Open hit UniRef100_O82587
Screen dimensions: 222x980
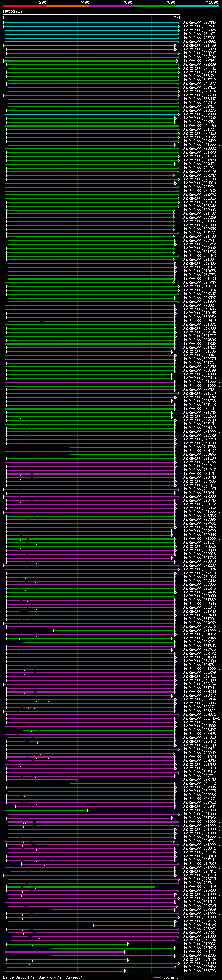point(199,26)
